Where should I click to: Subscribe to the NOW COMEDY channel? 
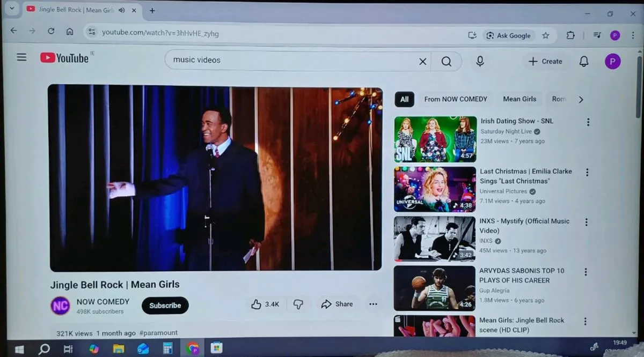tap(165, 306)
